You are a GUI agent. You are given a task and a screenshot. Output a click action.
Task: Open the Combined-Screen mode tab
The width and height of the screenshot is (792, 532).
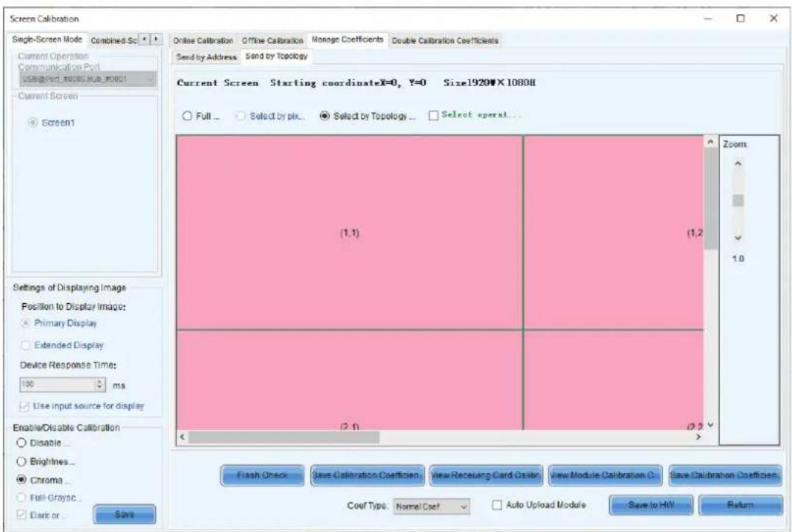coord(113,40)
